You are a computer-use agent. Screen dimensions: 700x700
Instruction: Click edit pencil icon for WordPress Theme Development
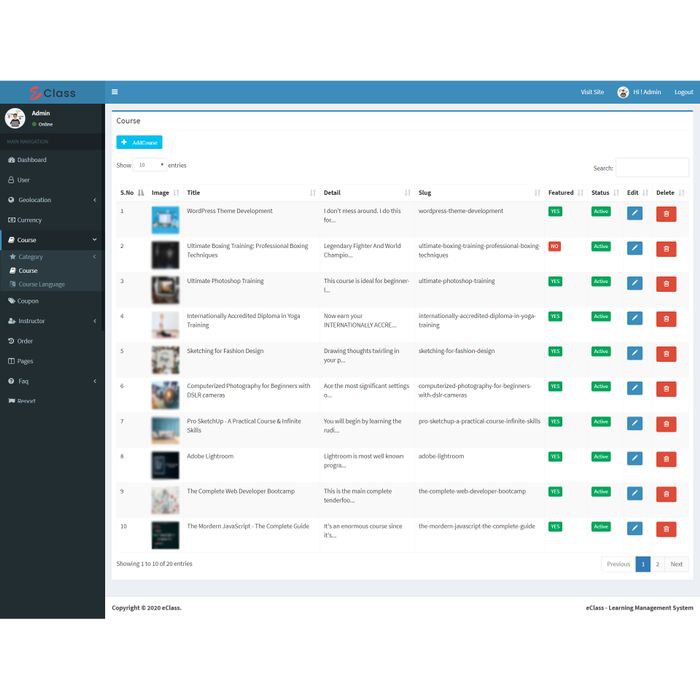point(634,213)
